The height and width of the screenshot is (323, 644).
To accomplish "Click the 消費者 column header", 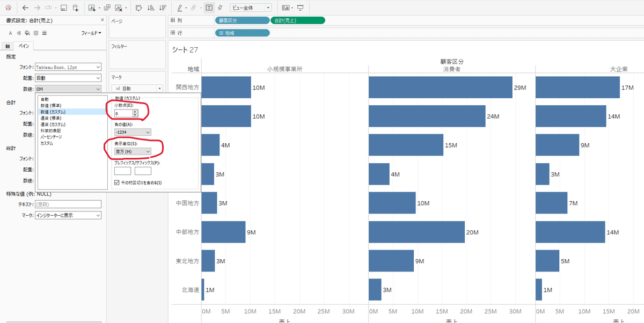I will [x=451, y=69].
